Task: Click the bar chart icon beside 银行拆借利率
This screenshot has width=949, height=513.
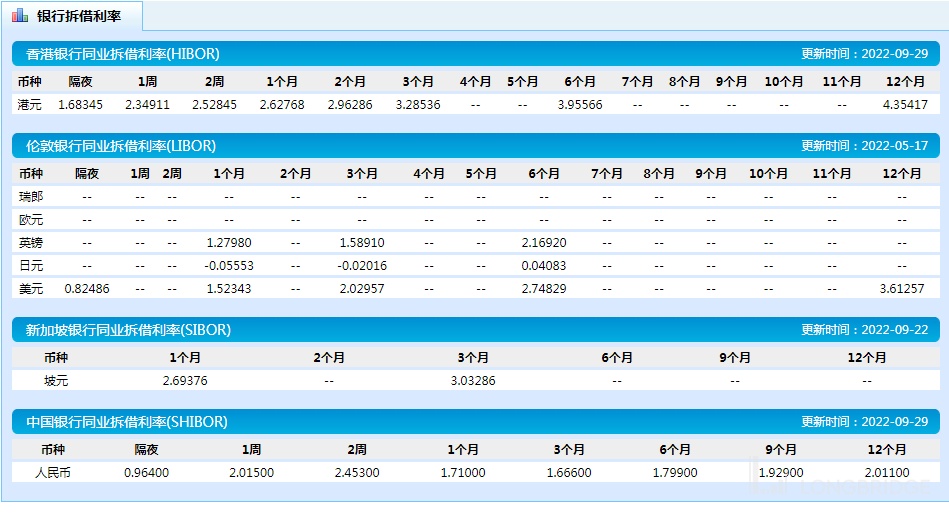Action: tap(20, 16)
